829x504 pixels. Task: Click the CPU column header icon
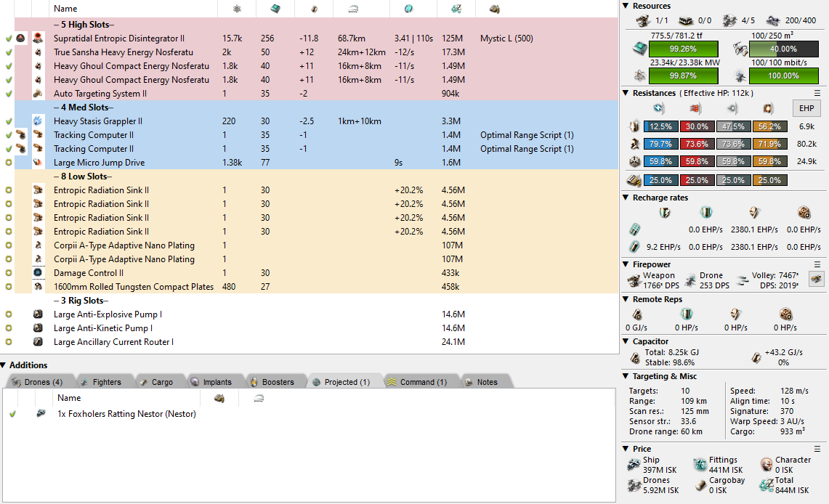[277, 9]
